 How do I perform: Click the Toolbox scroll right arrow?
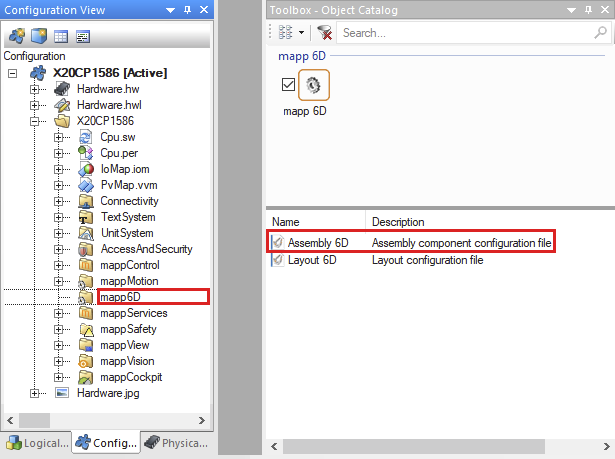(606, 446)
